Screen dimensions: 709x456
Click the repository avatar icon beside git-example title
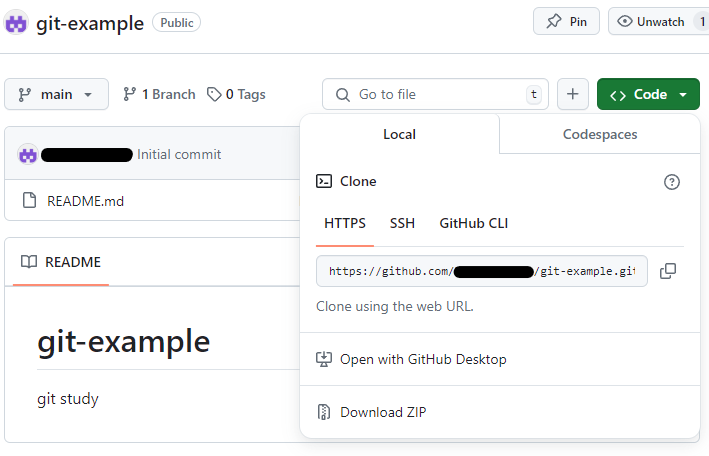(x=16, y=23)
